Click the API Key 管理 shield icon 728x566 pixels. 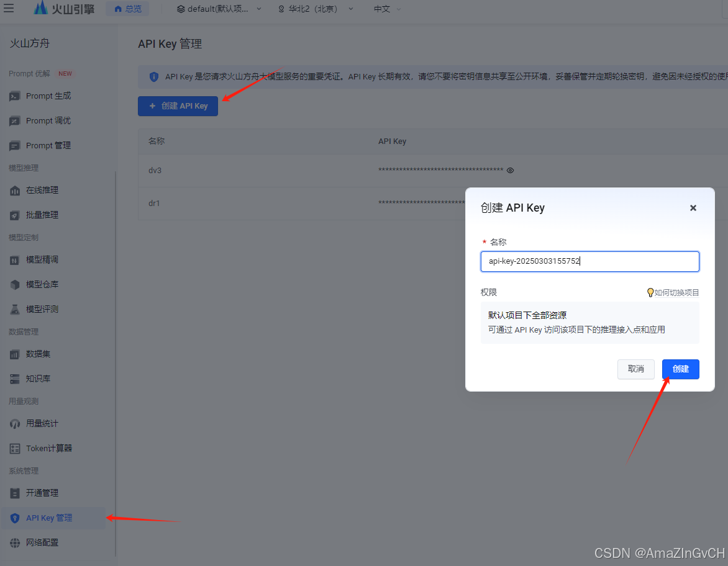[x=15, y=518]
